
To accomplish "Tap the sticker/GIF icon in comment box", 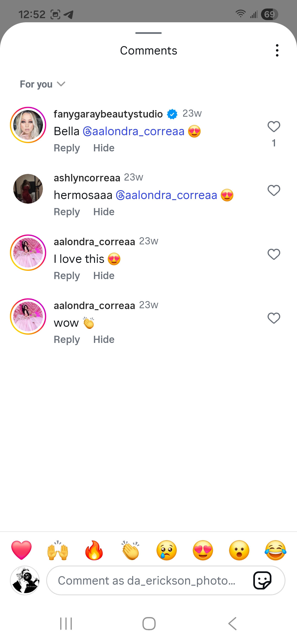I will tap(262, 580).
